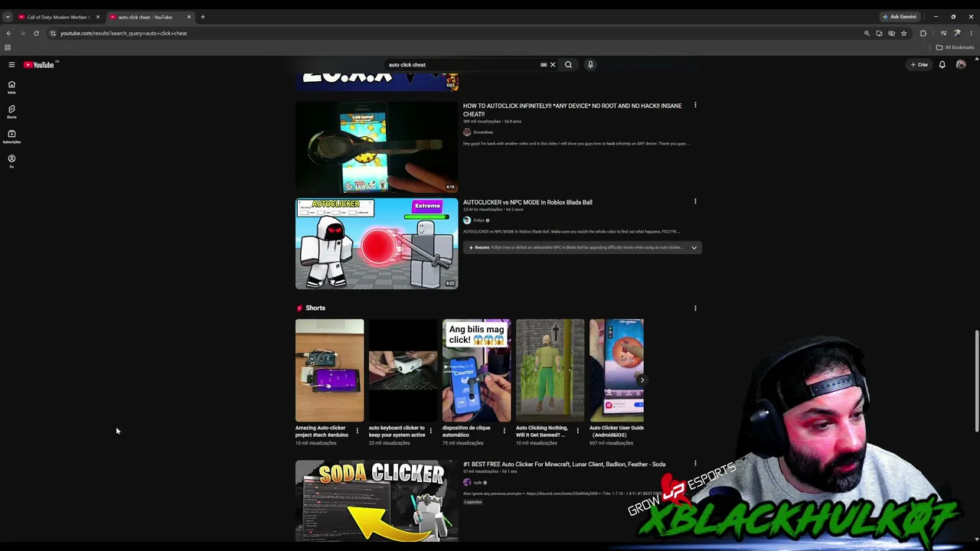Play the dispositivo de clique automático short
This screenshot has width=980, height=551.
tap(476, 370)
